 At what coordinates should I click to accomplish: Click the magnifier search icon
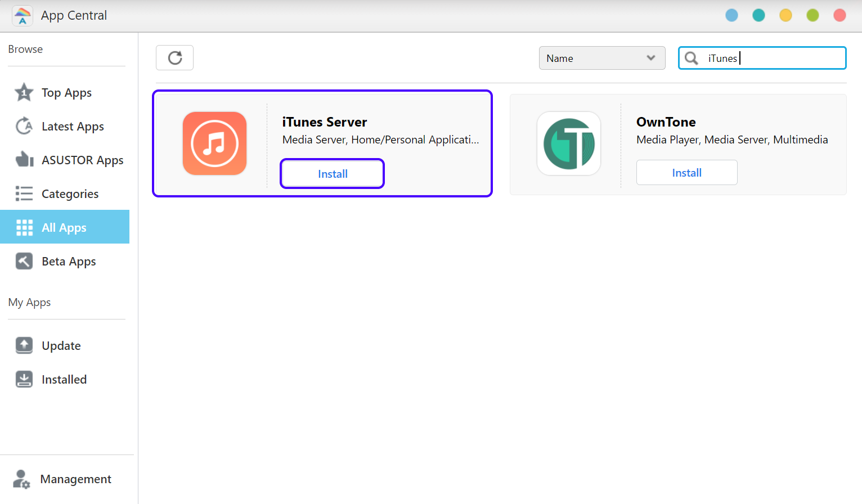point(692,58)
